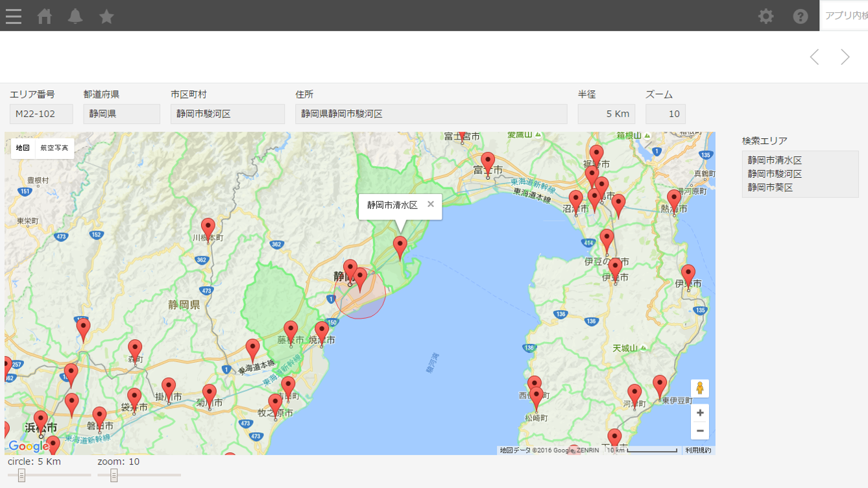
Task: Click the previous record arrow
Action: [814, 57]
